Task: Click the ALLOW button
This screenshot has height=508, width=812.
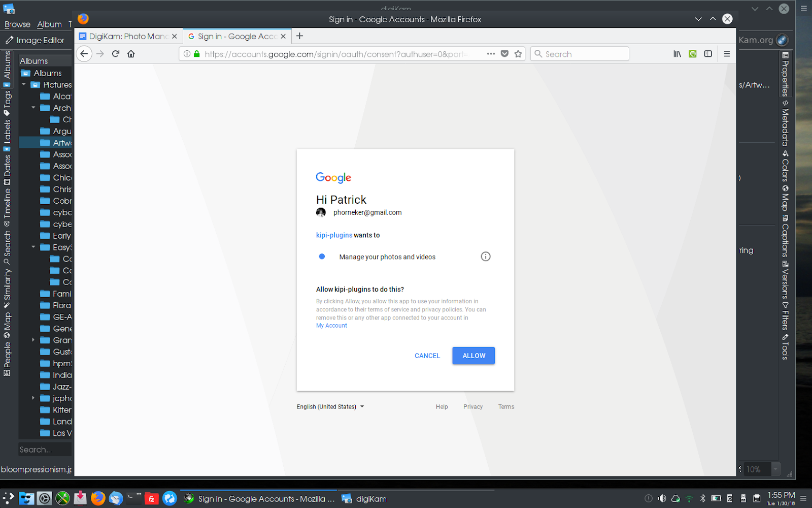Action: pyautogui.click(x=473, y=356)
